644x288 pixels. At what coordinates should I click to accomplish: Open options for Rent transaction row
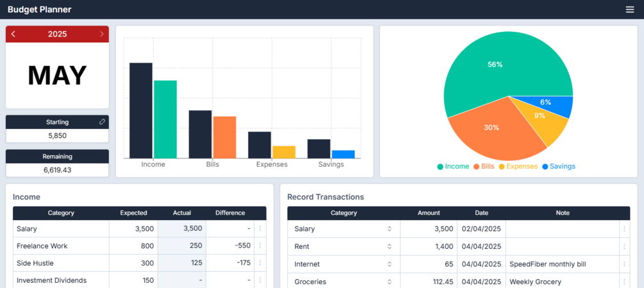click(624, 246)
